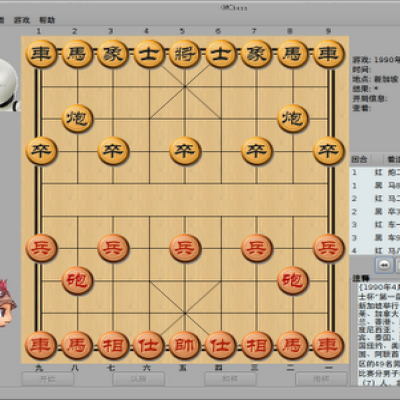Select the red soldier 兵 on file 七
400x400 pixels.
click(113, 248)
